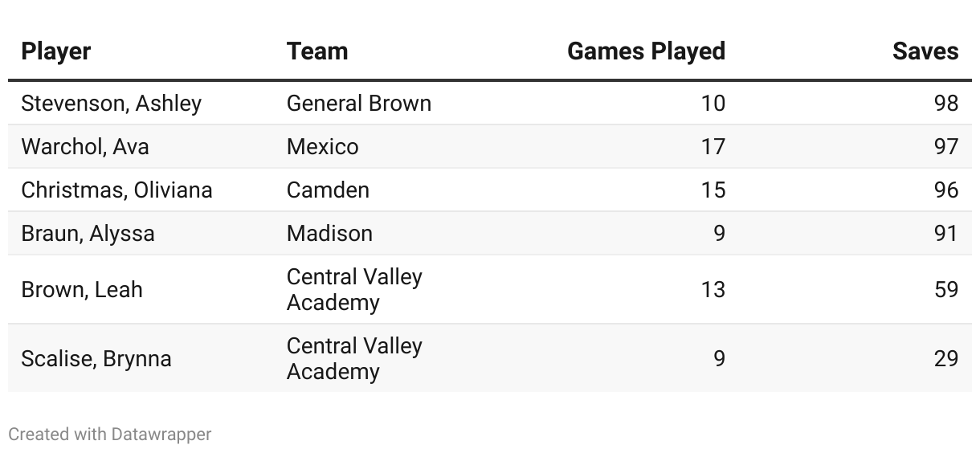Click the Team column header
Image resolution: width=980 pixels, height=453 pixels.
(x=317, y=51)
